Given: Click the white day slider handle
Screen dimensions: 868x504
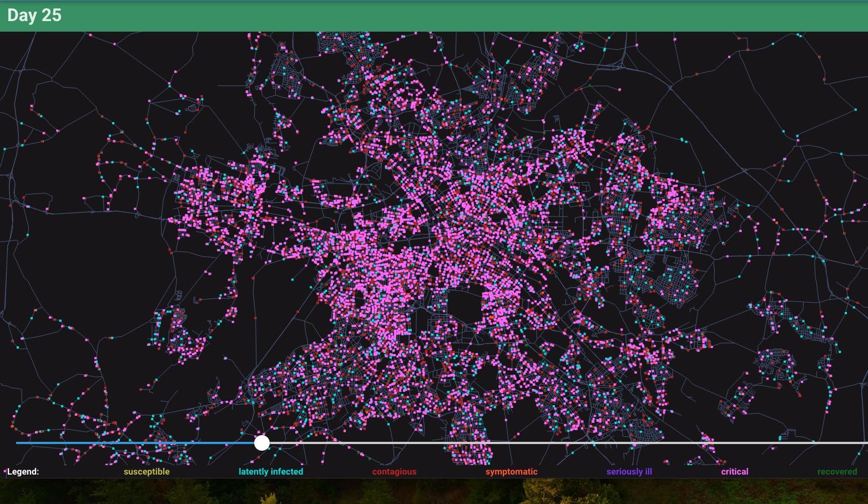Looking at the screenshot, I should (262, 443).
